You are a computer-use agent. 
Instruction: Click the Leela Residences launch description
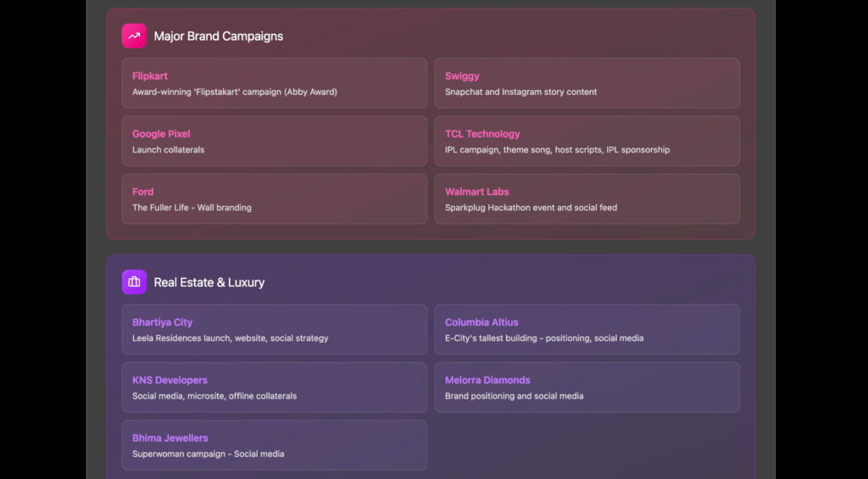(230, 338)
